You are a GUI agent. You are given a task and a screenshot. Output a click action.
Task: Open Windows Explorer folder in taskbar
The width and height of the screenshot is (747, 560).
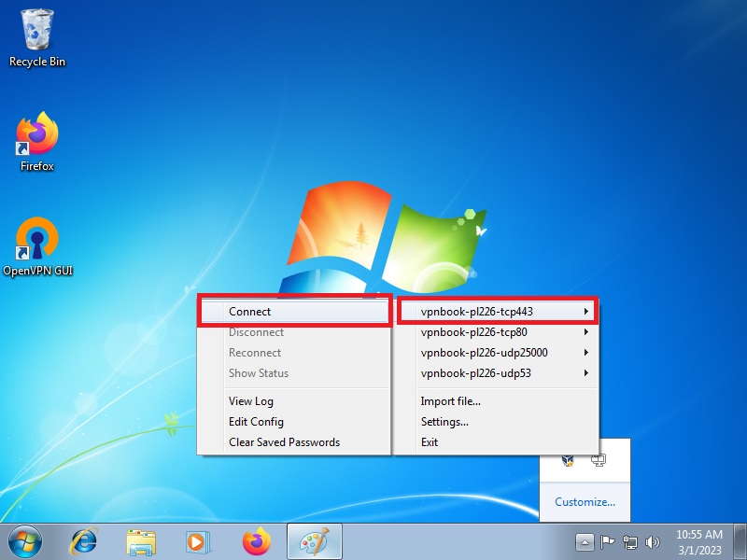[141, 541]
